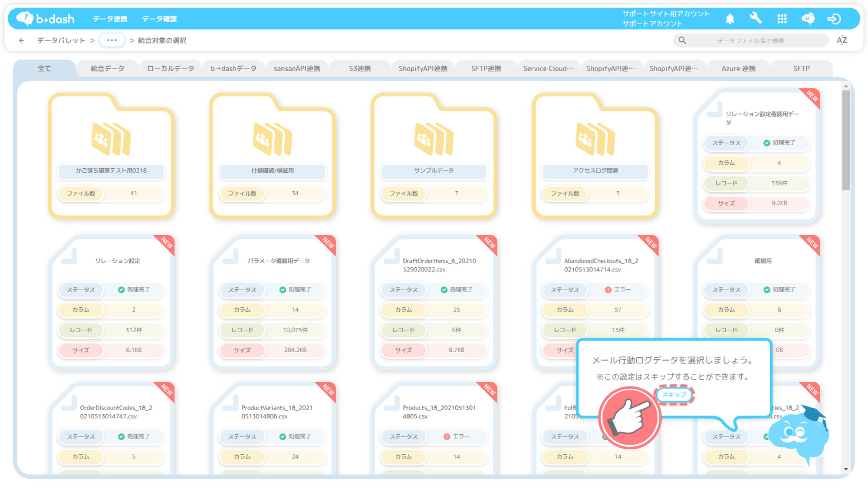Switch to the sansanAPI連携 tab
The width and height of the screenshot is (868, 488).
tap(297, 69)
